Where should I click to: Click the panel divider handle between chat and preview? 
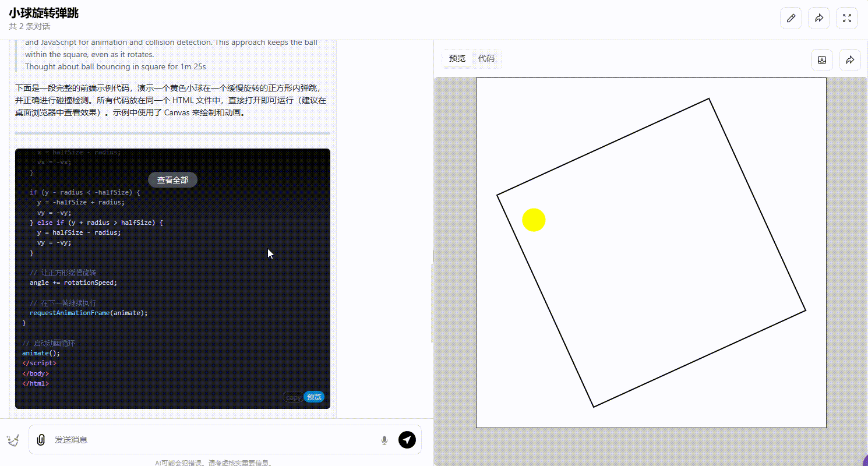(433, 256)
